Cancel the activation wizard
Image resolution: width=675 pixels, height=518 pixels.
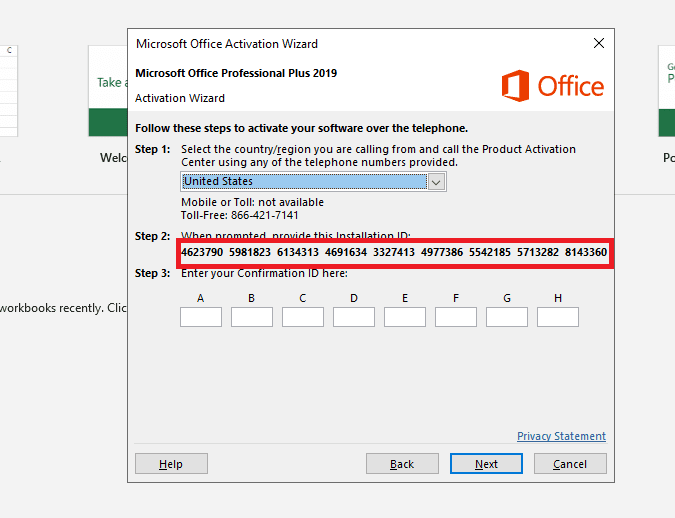coord(570,464)
